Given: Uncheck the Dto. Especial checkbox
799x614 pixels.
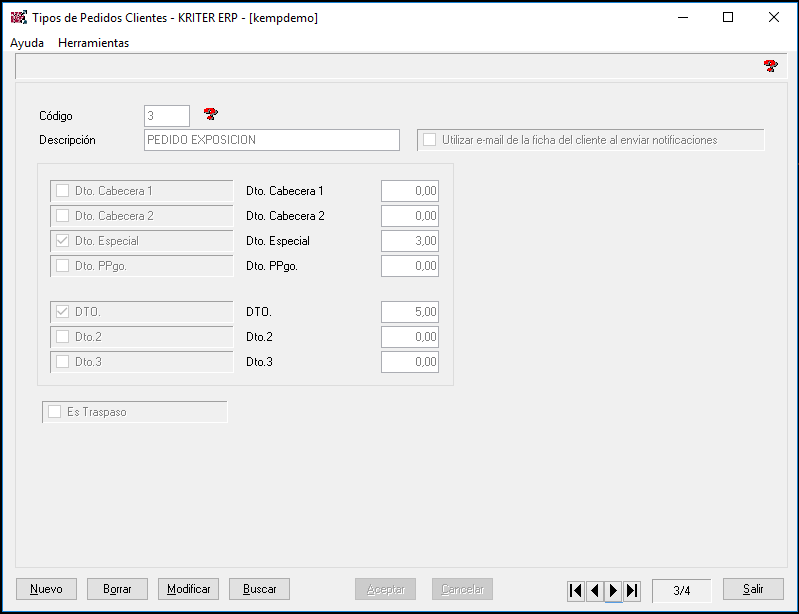Looking at the screenshot, I should [63, 241].
